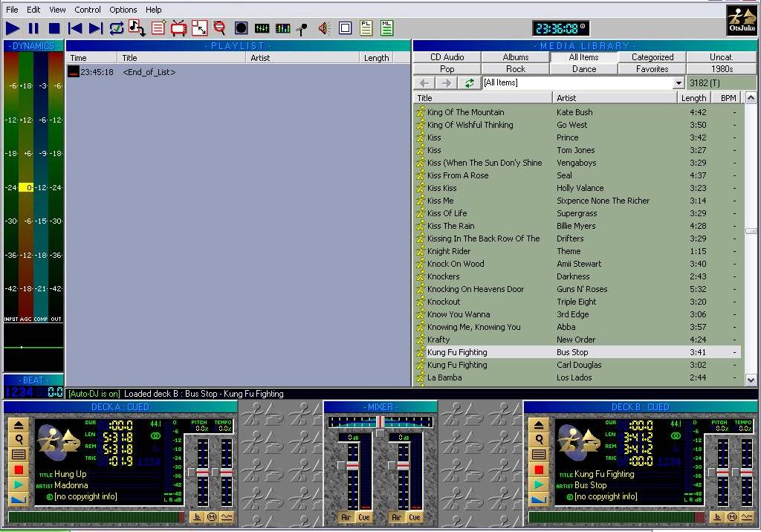The width and height of the screenshot is (761, 532).
Task: Expand the [All Items] dropdown
Action: coord(679,83)
